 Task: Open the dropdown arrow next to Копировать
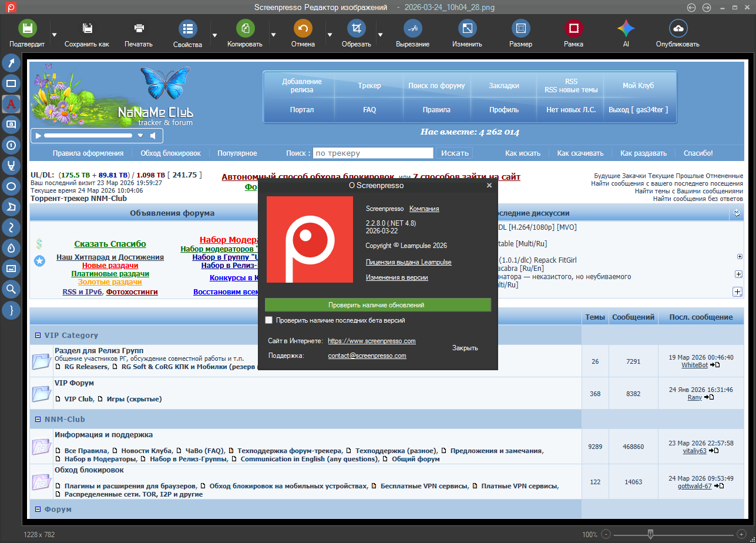tap(273, 35)
